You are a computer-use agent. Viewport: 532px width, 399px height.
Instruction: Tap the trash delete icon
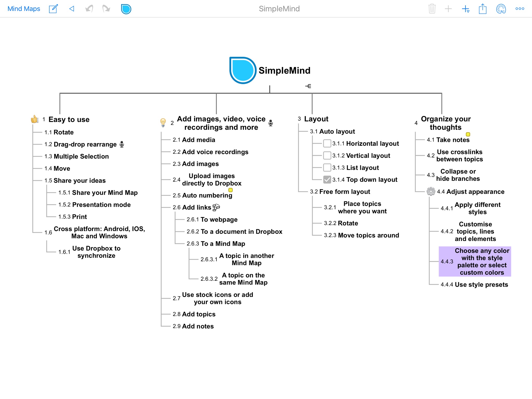pos(432,9)
